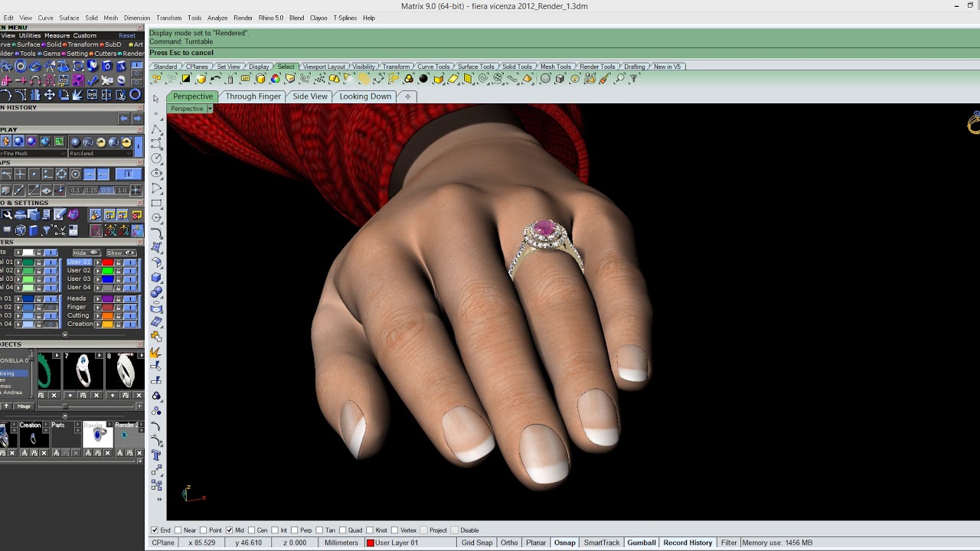Expand the Heads layer options arrow
This screenshot has width=980, height=551.
click(x=97, y=298)
